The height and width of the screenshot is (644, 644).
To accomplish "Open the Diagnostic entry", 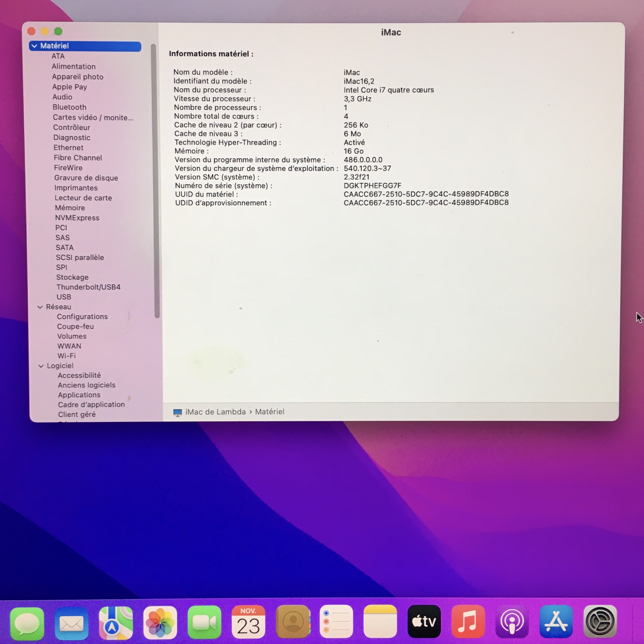I will click(x=72, y=138).
